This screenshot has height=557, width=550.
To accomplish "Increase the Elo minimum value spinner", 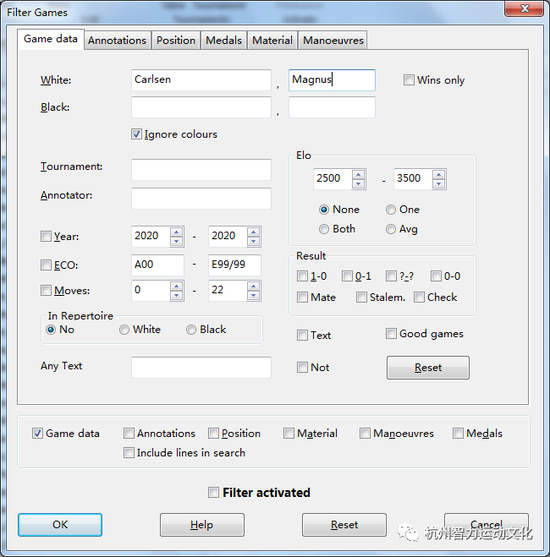I will click(358, 174).
